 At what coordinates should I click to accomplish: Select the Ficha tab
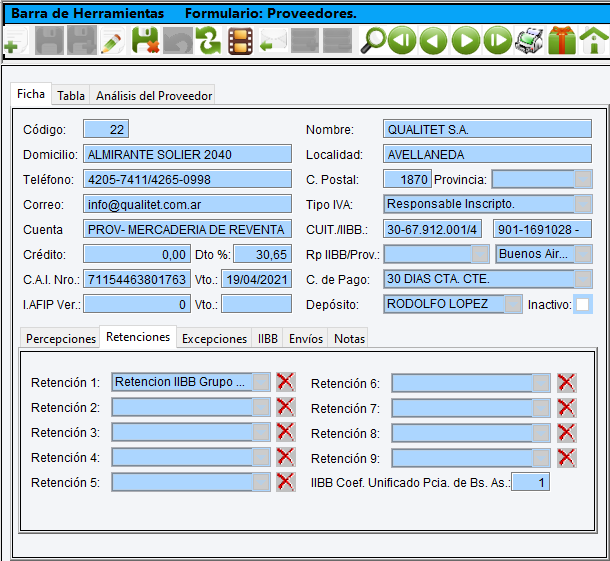pyautogui.click(x=31, y=94)
